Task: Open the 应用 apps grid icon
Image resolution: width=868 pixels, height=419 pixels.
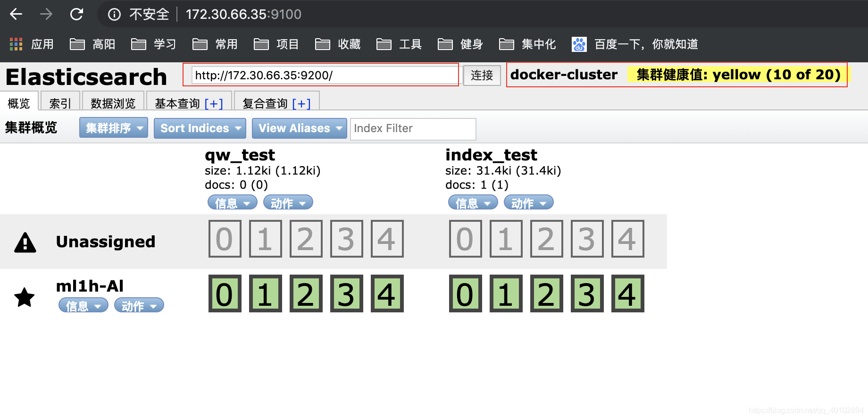Action: click(16, 44)
